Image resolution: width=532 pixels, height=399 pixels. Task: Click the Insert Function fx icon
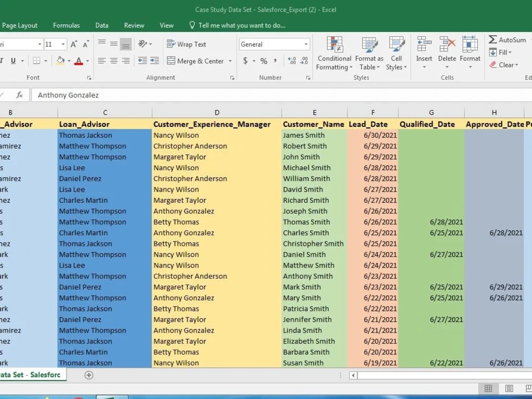pyautogui.click(x=19, y=95)
